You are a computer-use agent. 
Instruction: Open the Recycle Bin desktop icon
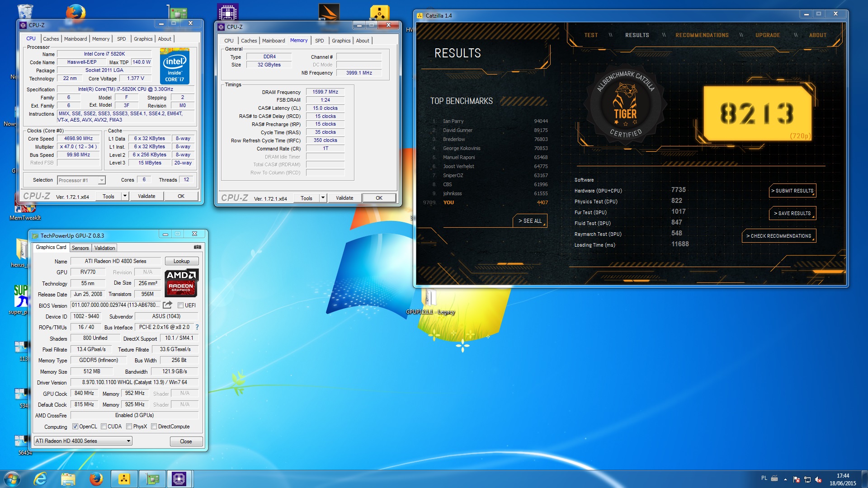25,11
